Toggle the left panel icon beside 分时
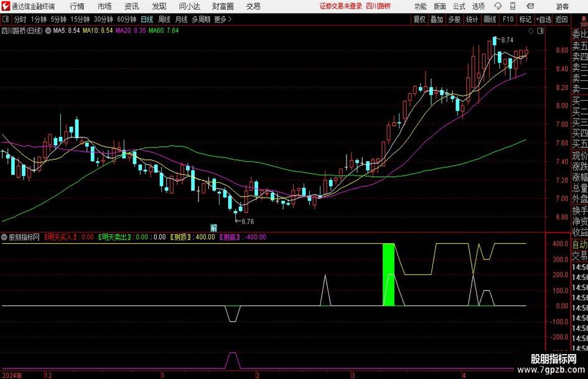Viewport: 588px width, 379px height. [x=6, y=19]
